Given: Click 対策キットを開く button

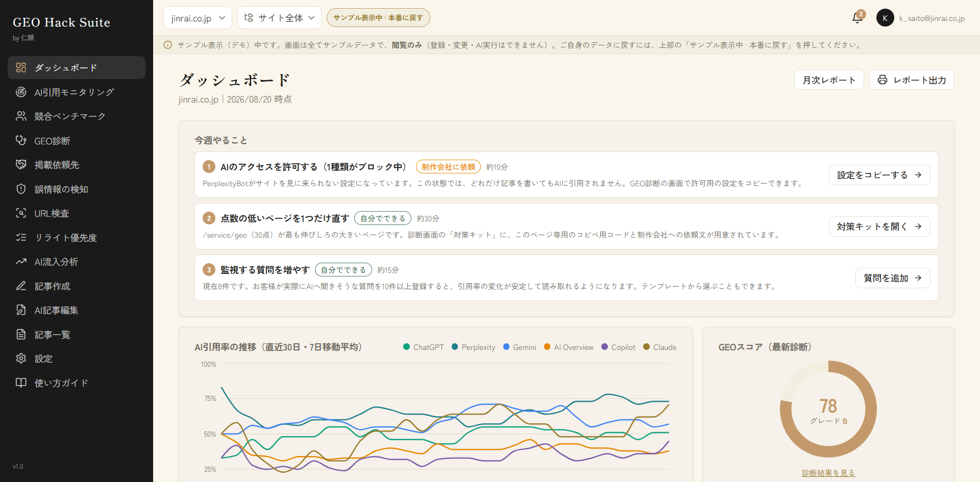Looking at the screenshot, I should coord(879,226).
